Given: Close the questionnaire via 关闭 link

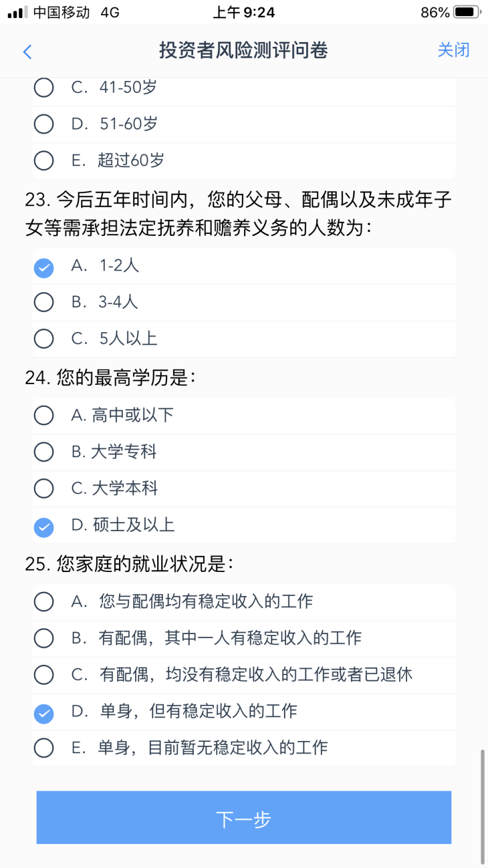Looking at the screenshot, I should click(453, 50).
